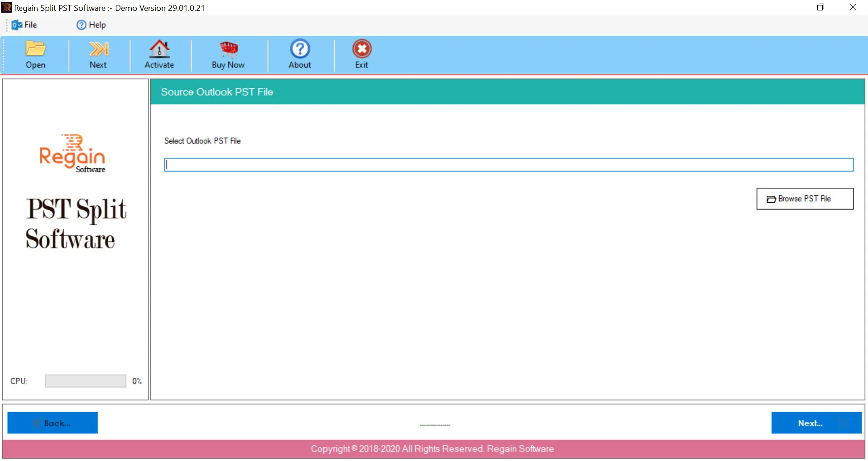Click the blue Back... button
The height and width of the screenshot is (461, 868).
tap(53, 423)
